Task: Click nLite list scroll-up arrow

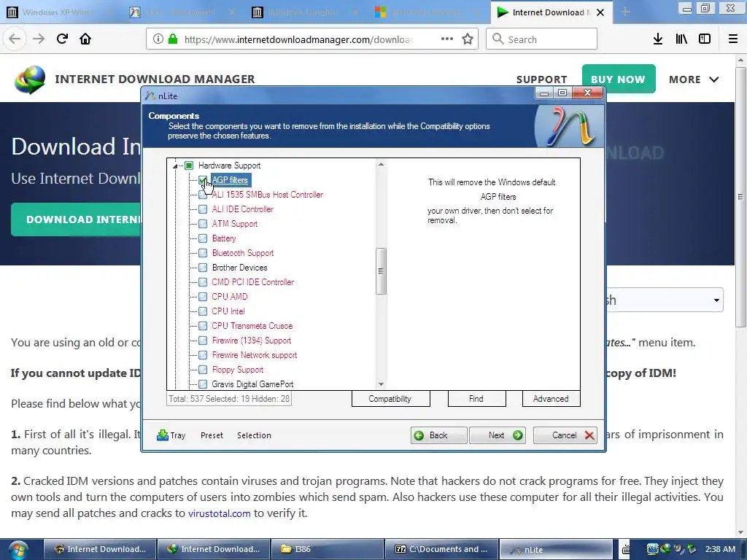Action: 381,164
